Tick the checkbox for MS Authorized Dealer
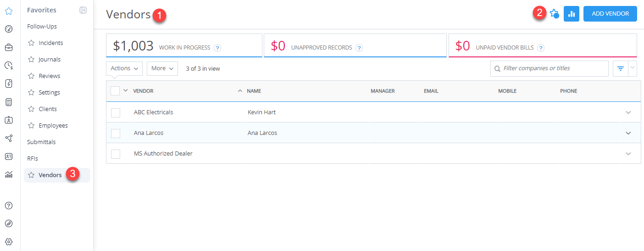 point(116,154)
